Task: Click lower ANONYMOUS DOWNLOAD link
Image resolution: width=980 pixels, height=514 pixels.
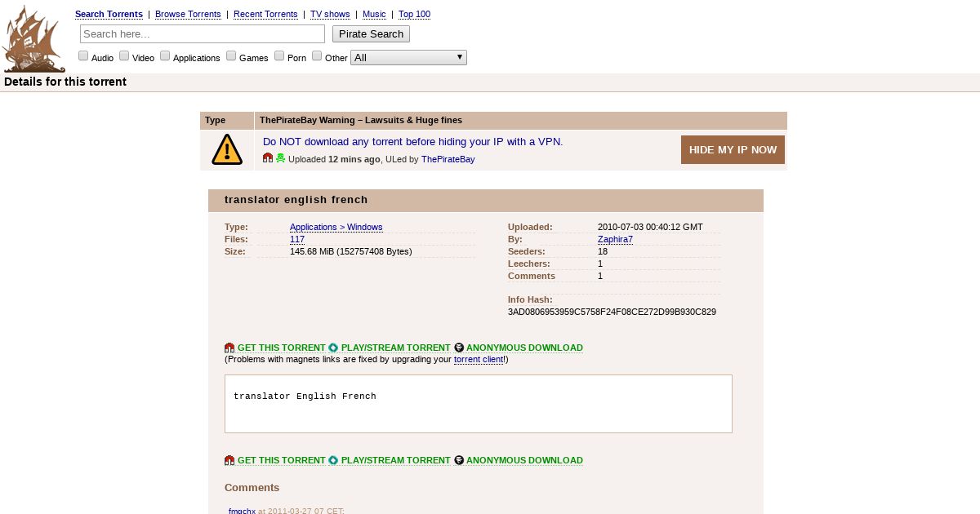Action: click(x=524, y=460)
